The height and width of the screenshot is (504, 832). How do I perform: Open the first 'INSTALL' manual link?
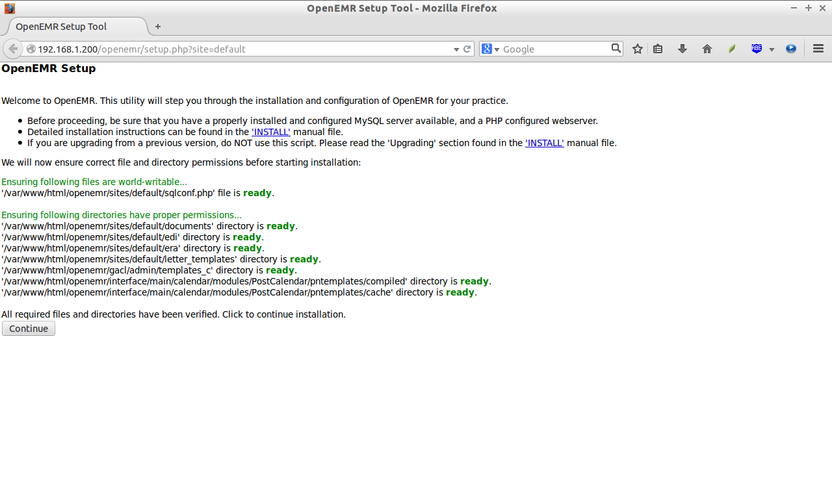[271, 132]
